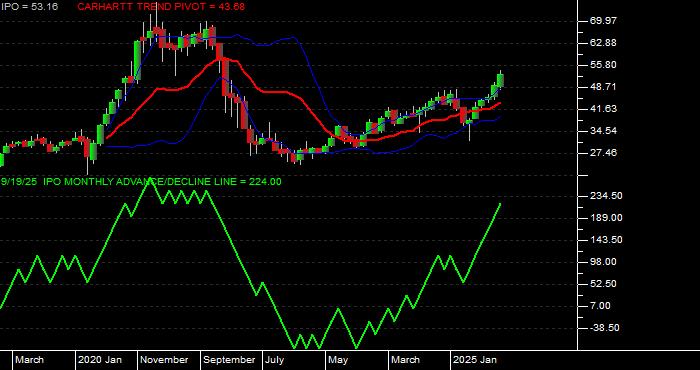Viewport: 700px width, 370px height.
Task: Select the November time axis marker
Action: pos(165,360)
